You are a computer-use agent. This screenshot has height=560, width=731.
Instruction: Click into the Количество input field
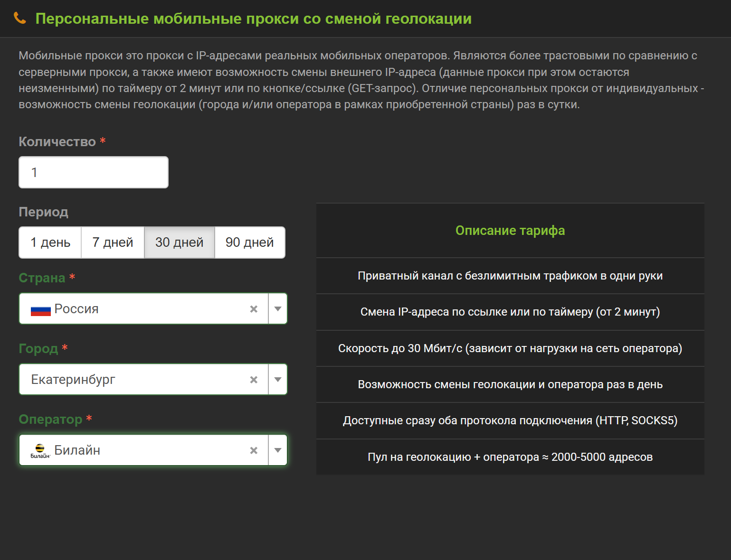(x=94, y=172)
